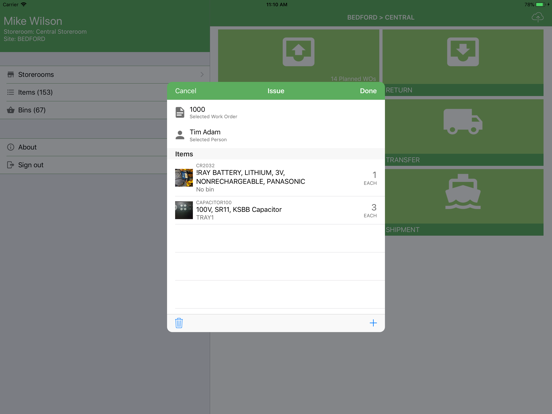Screen dimensions: 552x414
Task: Tap the selected person icon
Action: coord(180,135)
